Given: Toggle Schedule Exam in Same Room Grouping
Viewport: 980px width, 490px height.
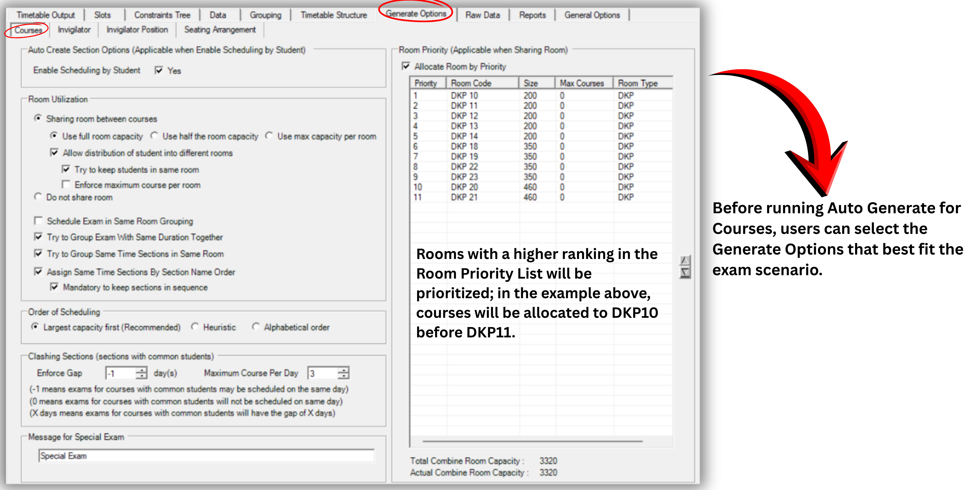Looking at the screenshot, I should point(38,221).
